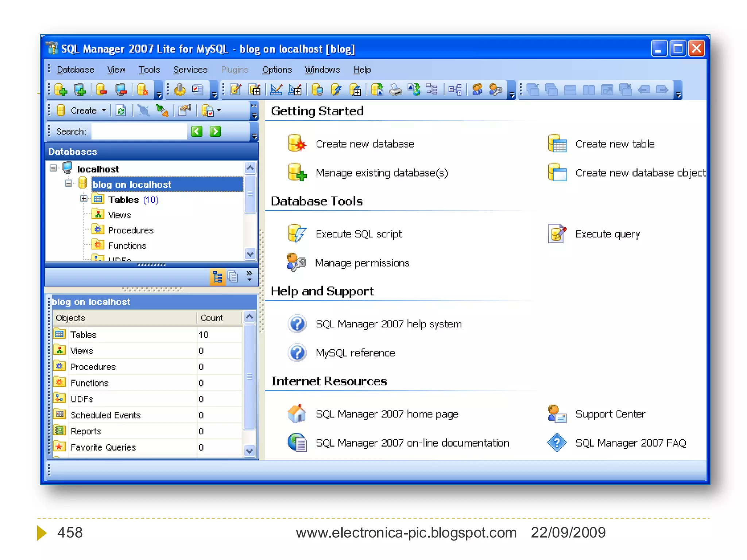Image resolution: width=747 pixels, height=560 pixels.
Task: Open the Create dropdown arrow
Action: [x=104, y=110]
